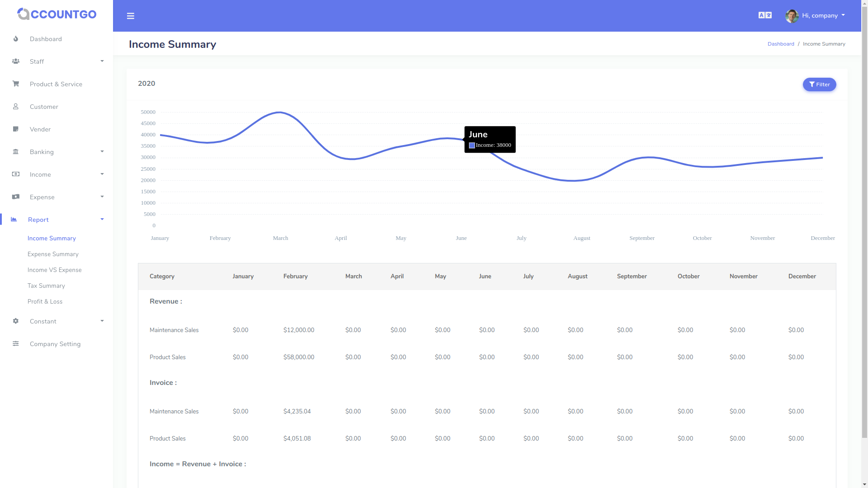Viewport: 868px width, 488px height.
Task: Click the user avatar photo in header
Action: (x=792, y=15)
